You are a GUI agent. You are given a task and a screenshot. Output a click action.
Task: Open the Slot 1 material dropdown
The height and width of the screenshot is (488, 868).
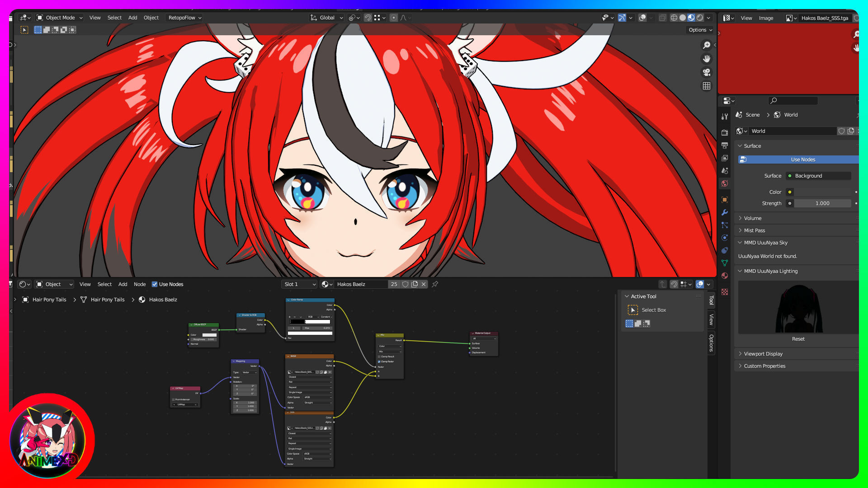click(x=299, y=284)
